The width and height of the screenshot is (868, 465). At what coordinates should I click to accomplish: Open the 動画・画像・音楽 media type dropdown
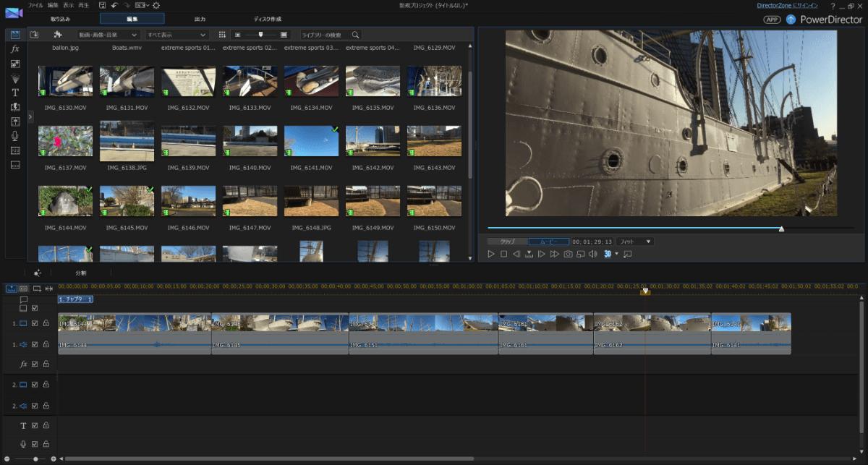108,35
